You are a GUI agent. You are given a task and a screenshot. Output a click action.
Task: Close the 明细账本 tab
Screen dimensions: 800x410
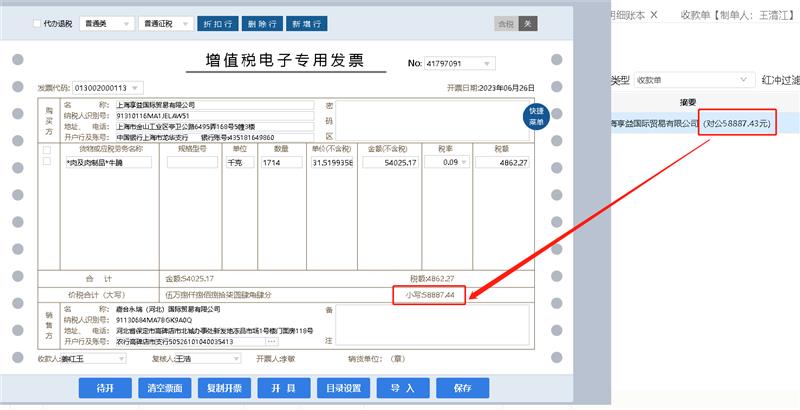coord(654,15)
